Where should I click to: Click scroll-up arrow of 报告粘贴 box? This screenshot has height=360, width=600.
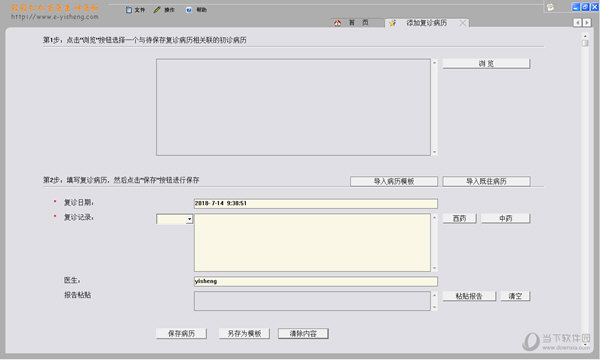(434, 295)
